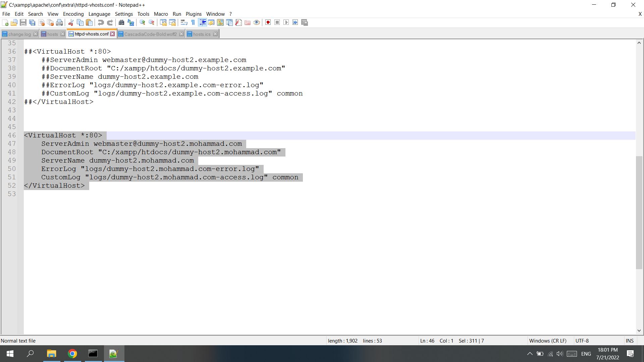Image resolution: width=644 pixels, height=362 pixels.
Task: Switch to the hosts.ics tab
Action: pyautogui.click(x=202, y=34)
